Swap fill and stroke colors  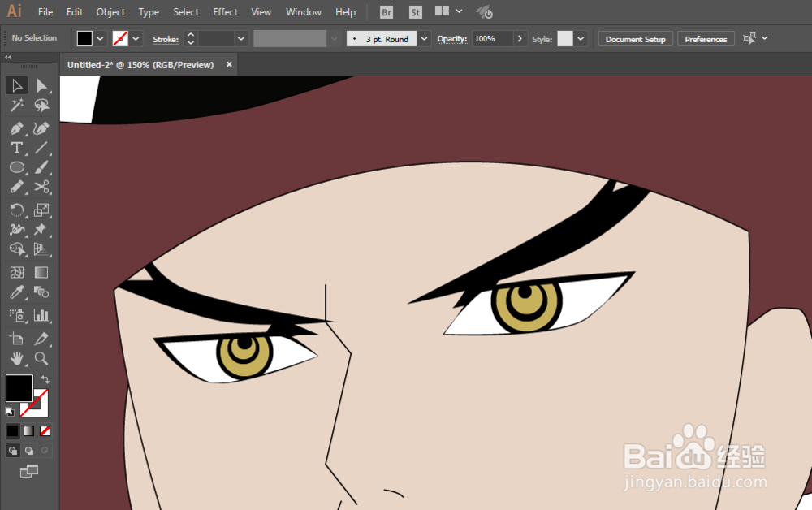[x=45, y=379]
